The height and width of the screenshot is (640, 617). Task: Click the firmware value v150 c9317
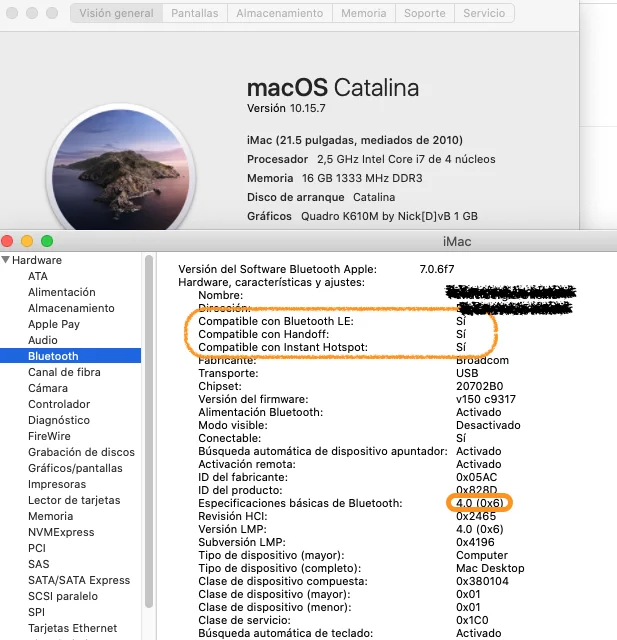[x=486, y=399]
